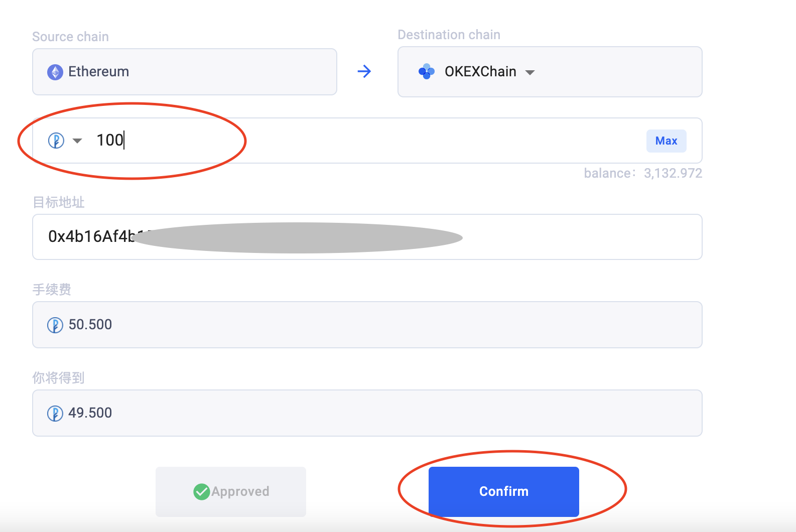Click the OKEXChain name text
796x532 pixels.
(x=480, y=72)
